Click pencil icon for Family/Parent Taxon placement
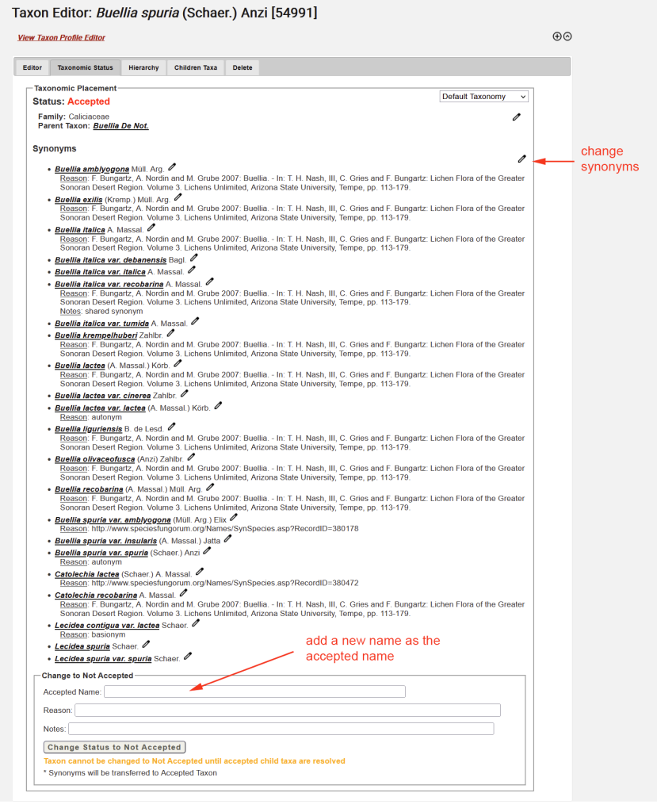Screen dimensions: 657x812 517,117
